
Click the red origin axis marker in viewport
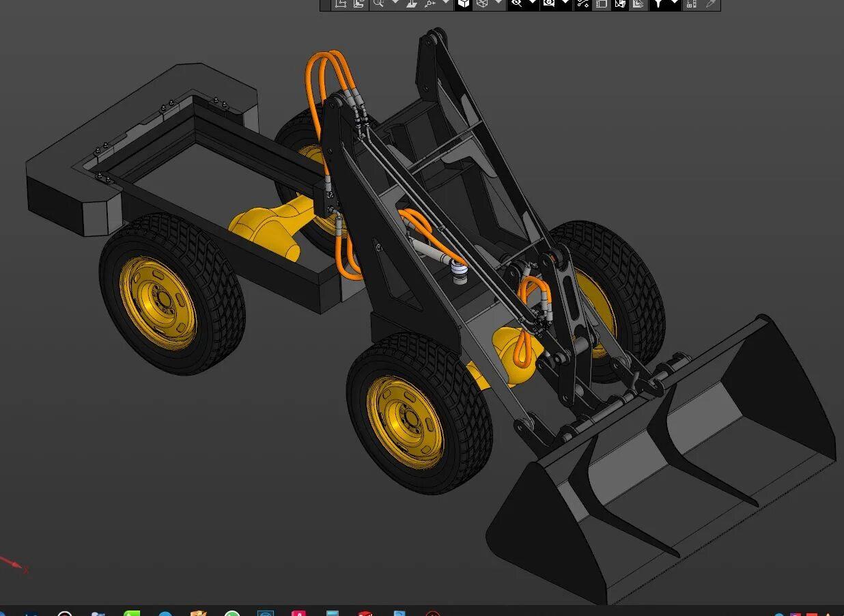(14, 564)
